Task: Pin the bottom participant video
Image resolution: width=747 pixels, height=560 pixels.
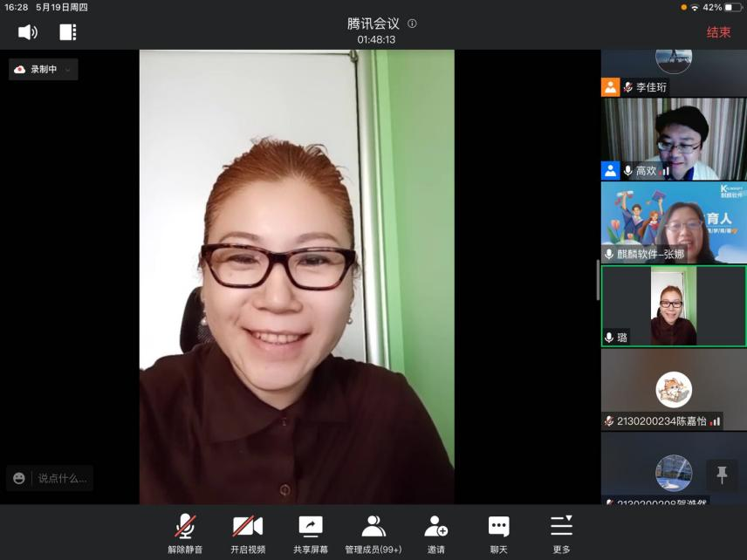Action: click(x=722, y=475)
